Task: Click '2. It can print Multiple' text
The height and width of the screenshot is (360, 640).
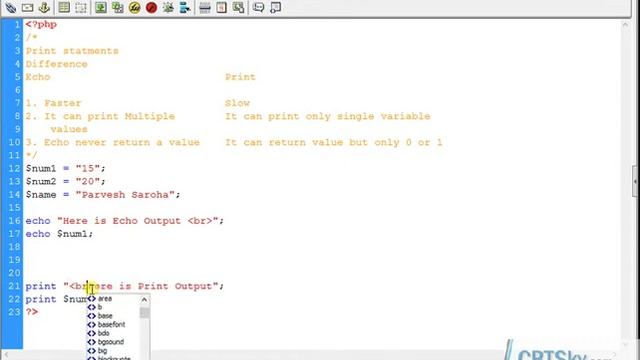Action: [100, 116]
